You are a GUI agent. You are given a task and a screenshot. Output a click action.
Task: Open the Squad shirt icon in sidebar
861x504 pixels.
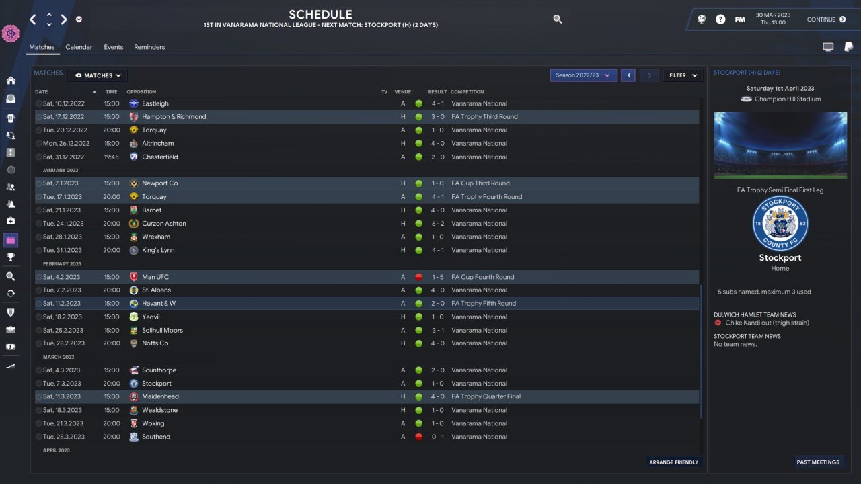[x=11, y=118]
